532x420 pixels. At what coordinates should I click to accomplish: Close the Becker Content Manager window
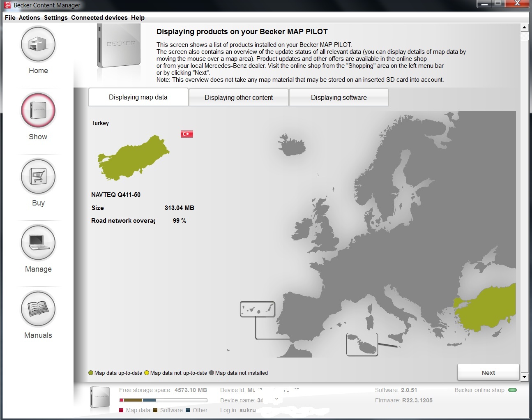(x=517, y=4)
